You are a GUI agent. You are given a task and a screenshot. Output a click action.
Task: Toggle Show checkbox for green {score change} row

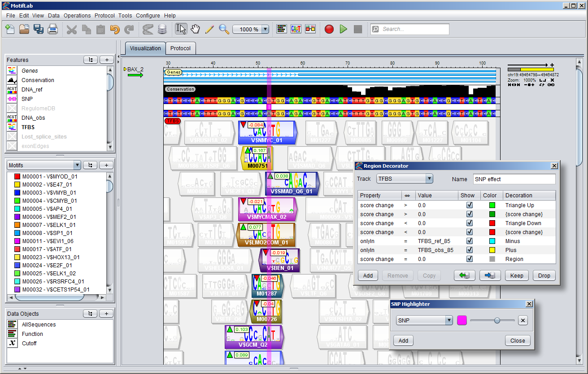tap(469, 214)
